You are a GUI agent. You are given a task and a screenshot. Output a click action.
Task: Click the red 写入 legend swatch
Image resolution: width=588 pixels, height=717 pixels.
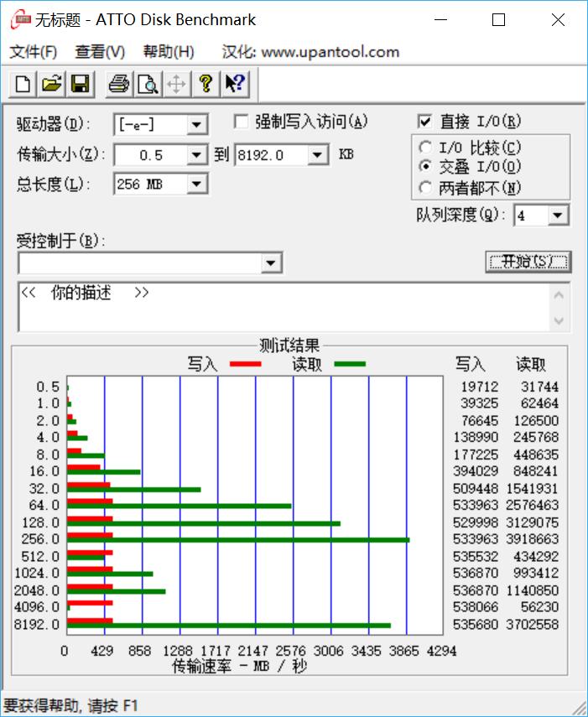tap(246, 364)
